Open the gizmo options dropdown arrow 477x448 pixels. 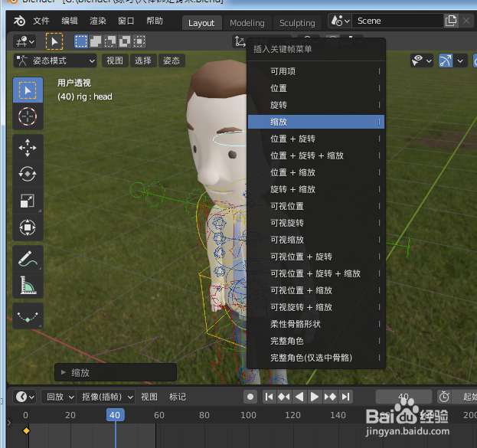coord(460,60)
